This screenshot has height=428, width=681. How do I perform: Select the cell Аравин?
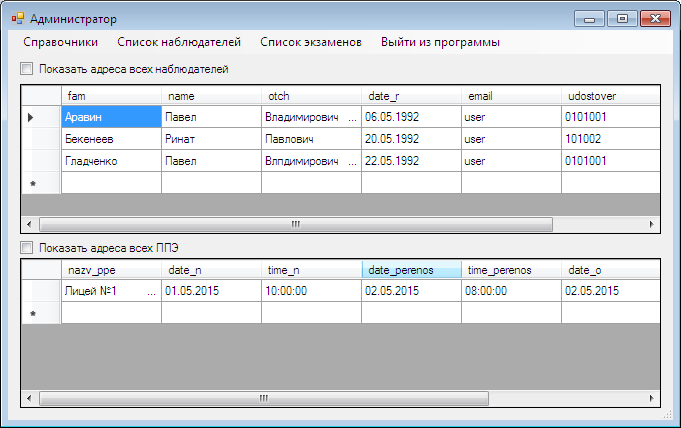click(111, 117)
